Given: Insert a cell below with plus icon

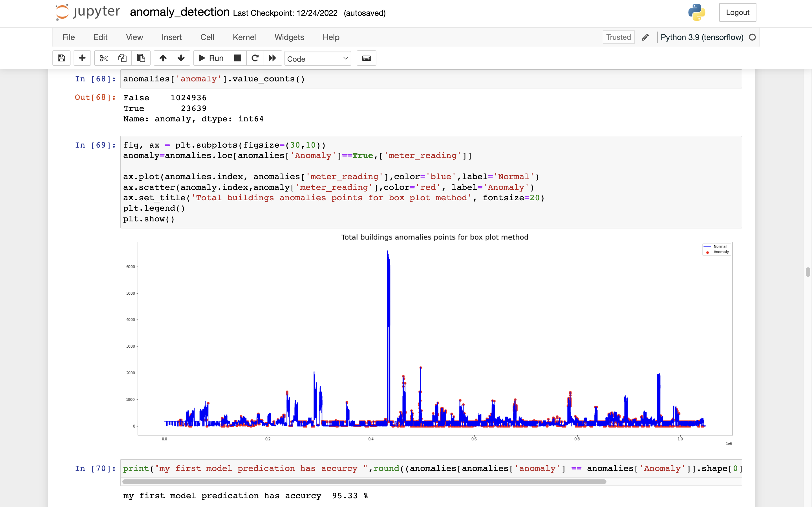Looking at the screenshot, I should point(82,58).
